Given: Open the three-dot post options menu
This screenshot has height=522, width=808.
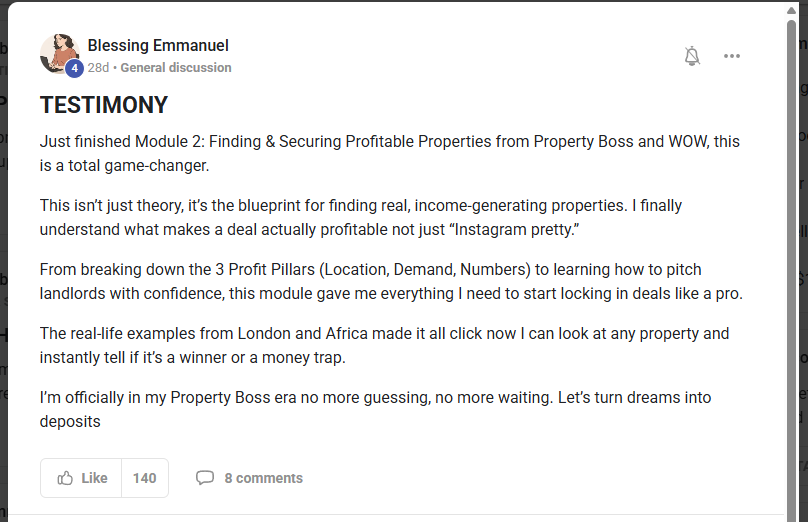Looking at the screenshot, I should 732,56.
